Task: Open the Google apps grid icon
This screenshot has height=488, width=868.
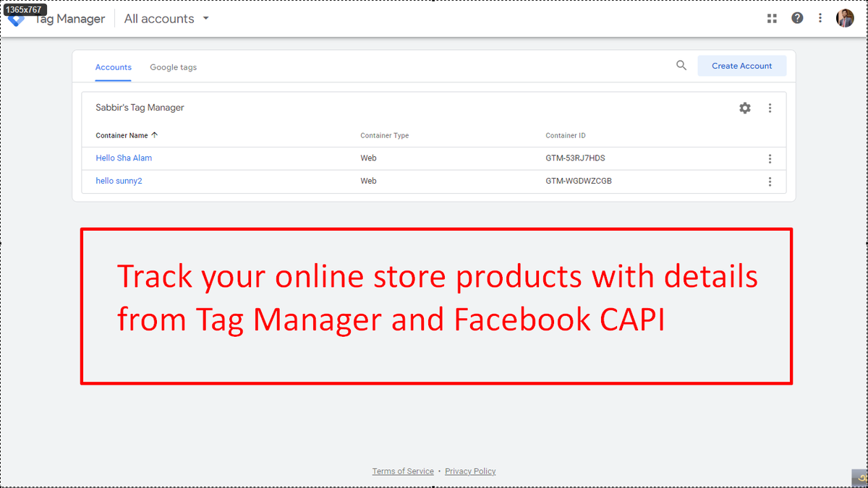Action: pyautogui.click(x=772, y=19)
